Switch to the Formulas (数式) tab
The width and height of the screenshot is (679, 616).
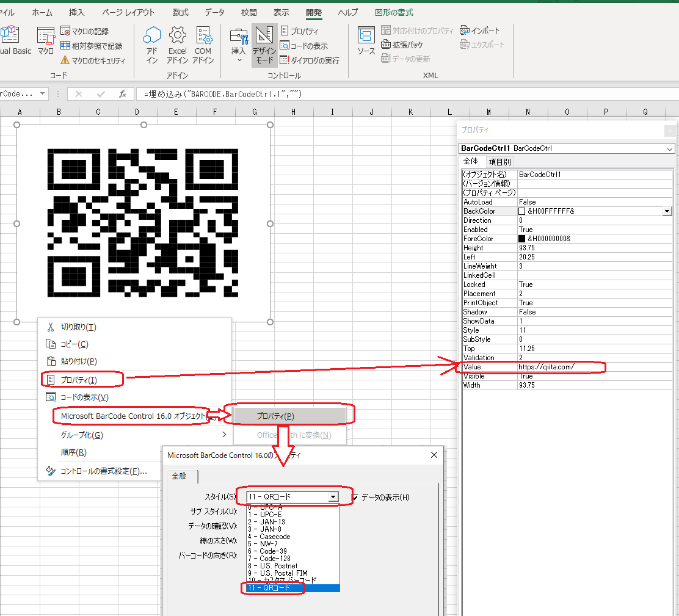pyautogui.click(x=181, y=12)
